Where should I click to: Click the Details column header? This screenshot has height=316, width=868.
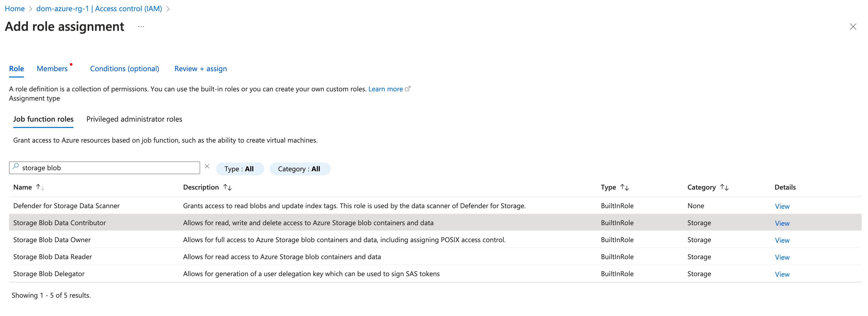coord(785,187)
